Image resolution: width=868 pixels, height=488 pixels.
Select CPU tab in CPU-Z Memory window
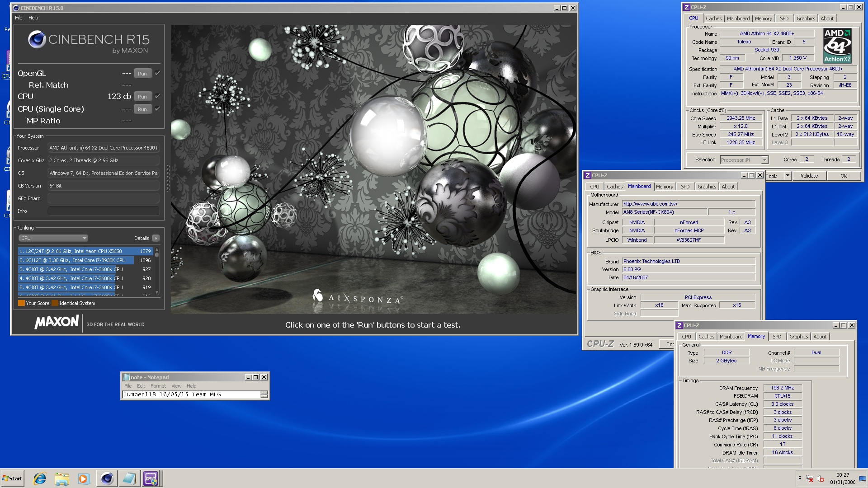[x=686, y=337]
